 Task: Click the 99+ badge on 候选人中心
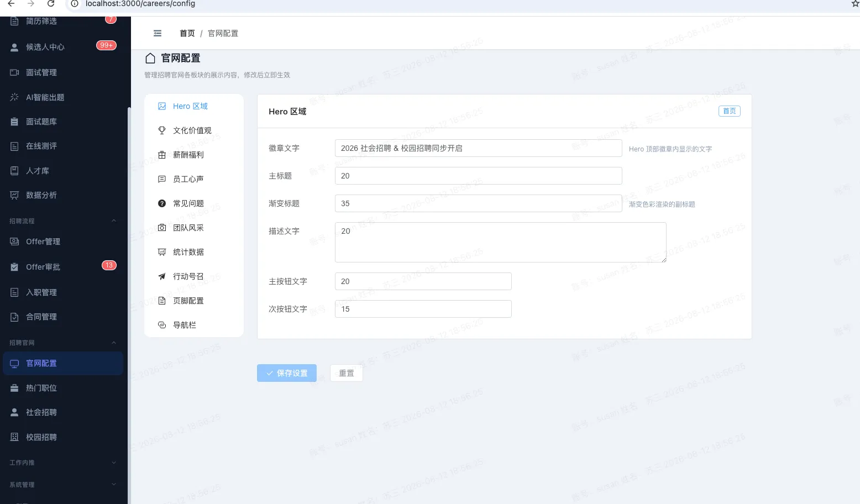pos(106,45)
